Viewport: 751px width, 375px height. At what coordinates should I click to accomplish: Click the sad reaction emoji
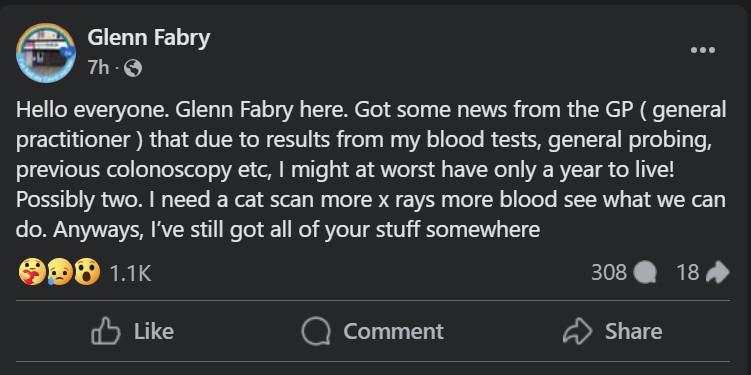point(59,273)
